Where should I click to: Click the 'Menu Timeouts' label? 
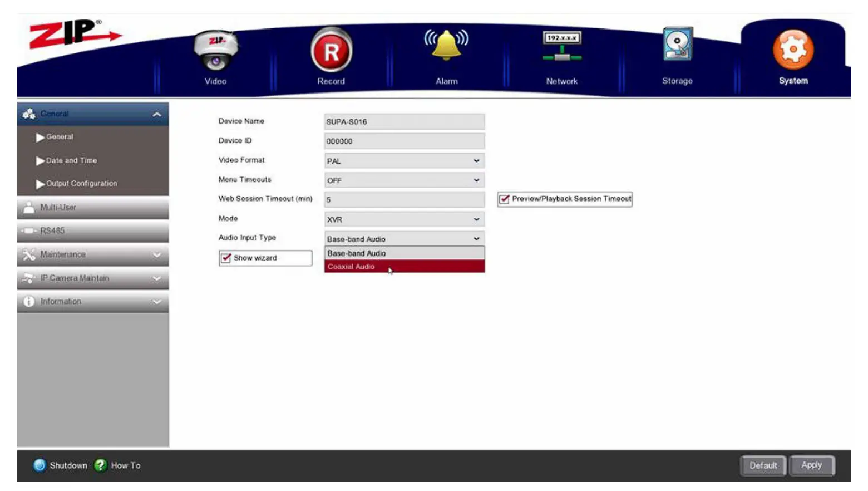point(245,180)
